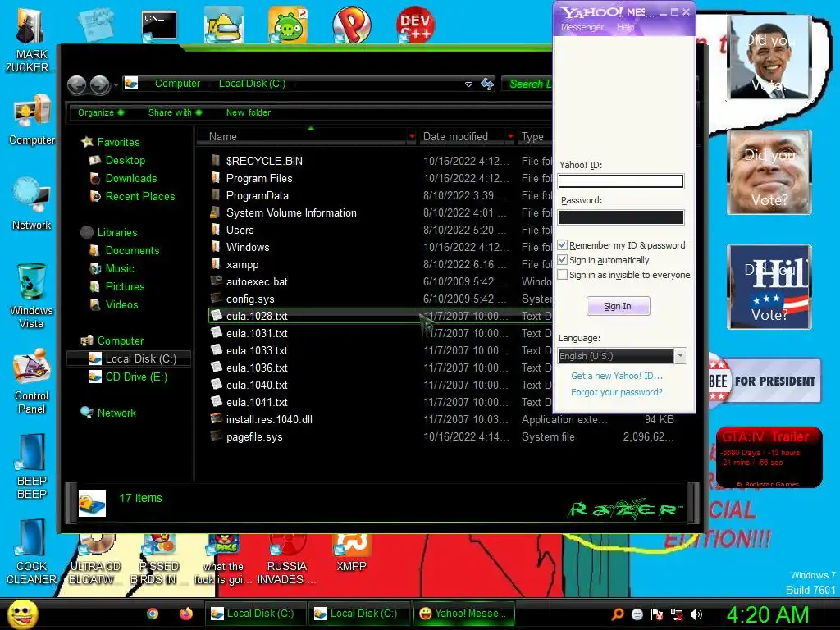Open the BEEP BEEP desktop icon
Image resolution: width=840 pixels, height=630 pixels.
point(31,465)
